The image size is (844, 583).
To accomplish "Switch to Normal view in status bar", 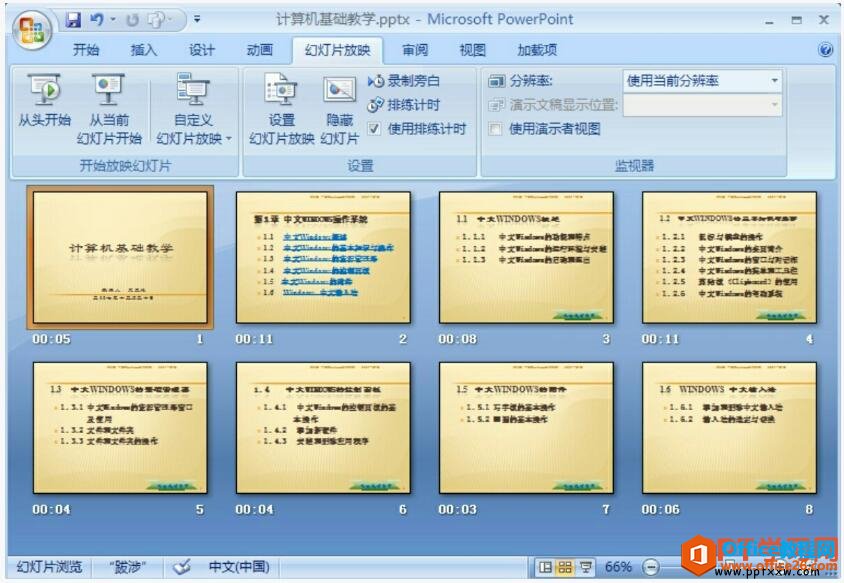I will click(x=545, y=567).
